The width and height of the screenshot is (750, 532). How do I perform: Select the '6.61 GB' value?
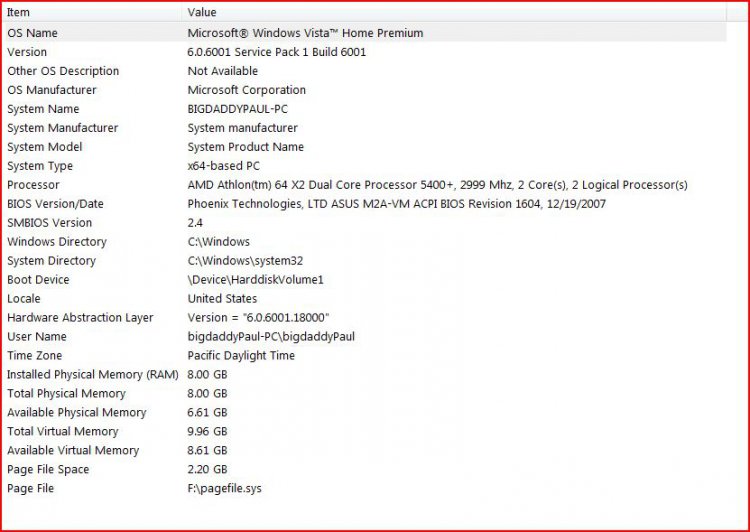207,413
